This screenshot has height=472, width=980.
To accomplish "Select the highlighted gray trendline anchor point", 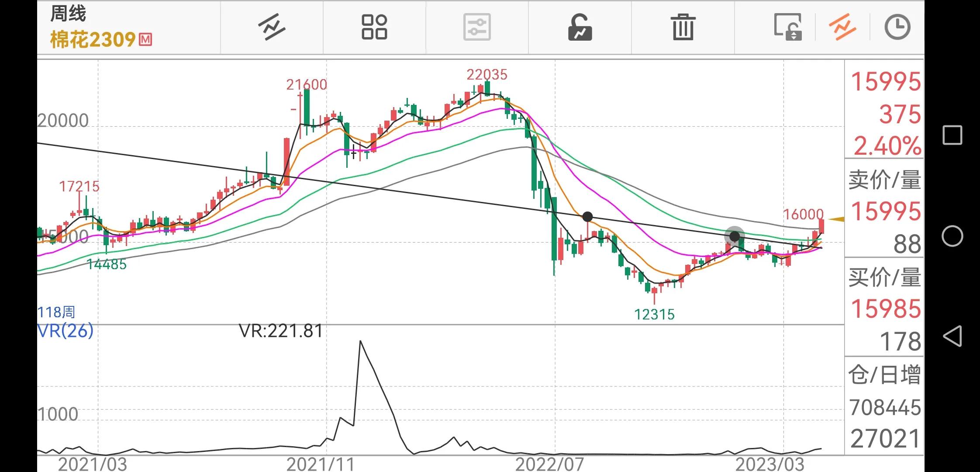I will (735, 236).
